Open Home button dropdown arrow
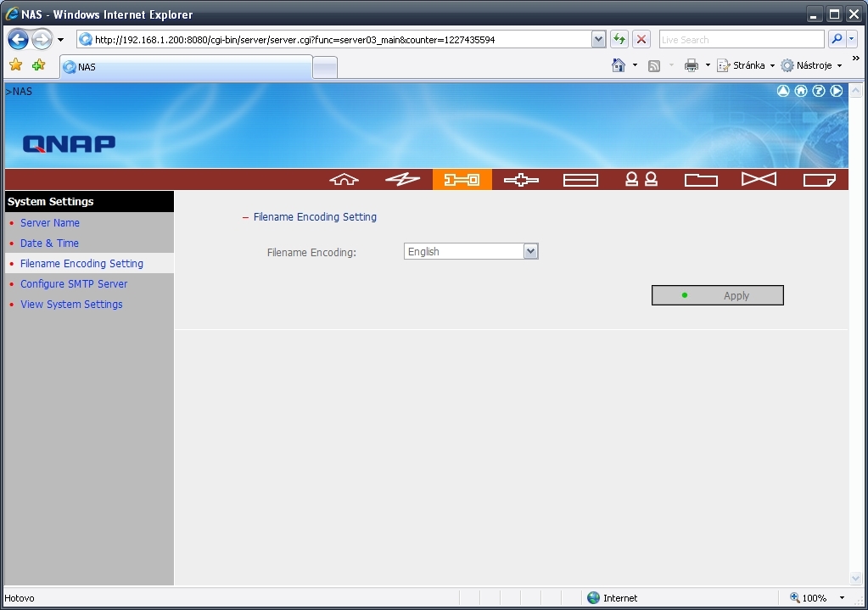 (x=635, y=65)
